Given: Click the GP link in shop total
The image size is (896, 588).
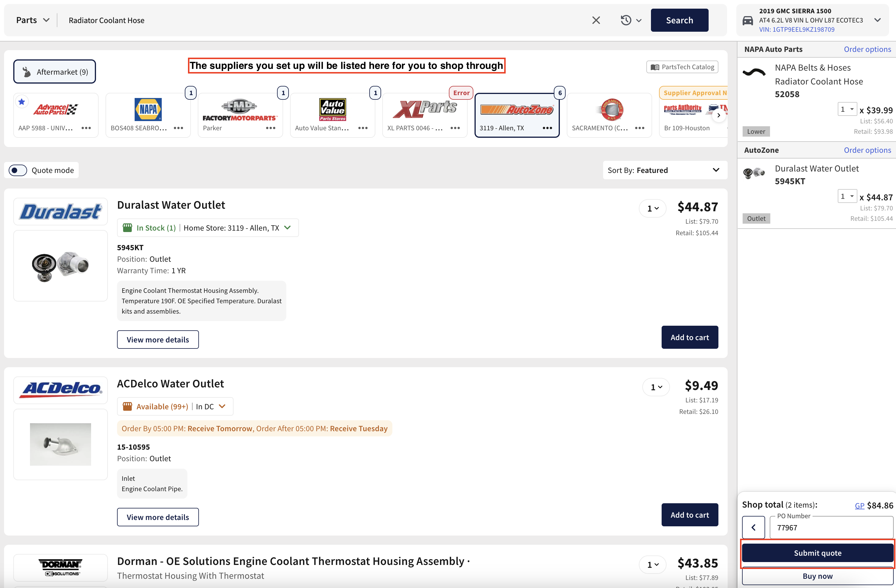Looking at the screenshot, I should [859, 506].
